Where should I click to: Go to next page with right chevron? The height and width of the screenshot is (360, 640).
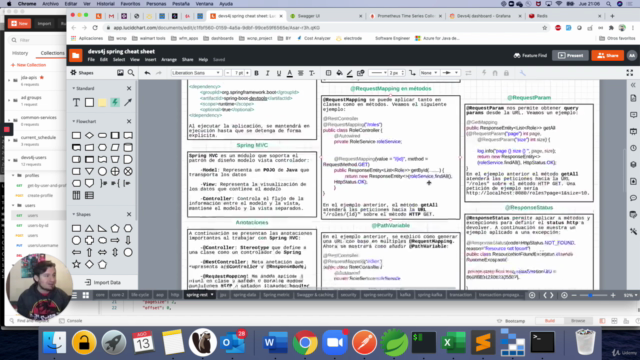[x=552, y=295]
